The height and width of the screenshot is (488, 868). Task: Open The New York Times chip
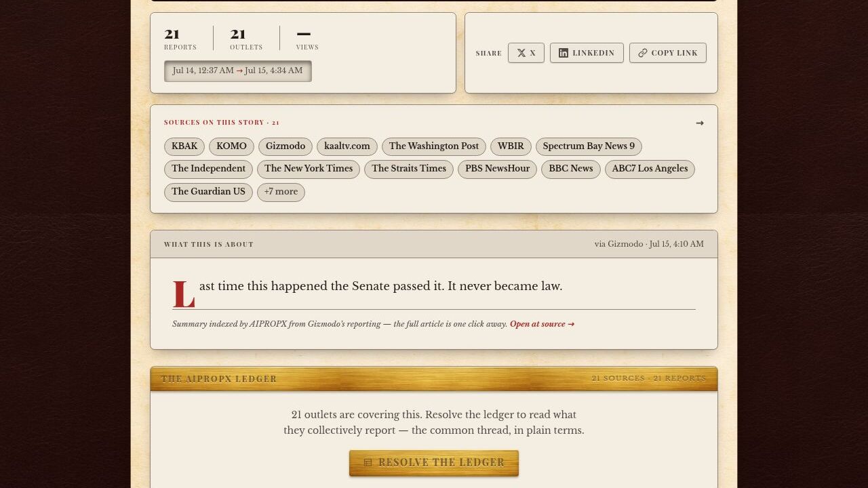tap(309, 169)
